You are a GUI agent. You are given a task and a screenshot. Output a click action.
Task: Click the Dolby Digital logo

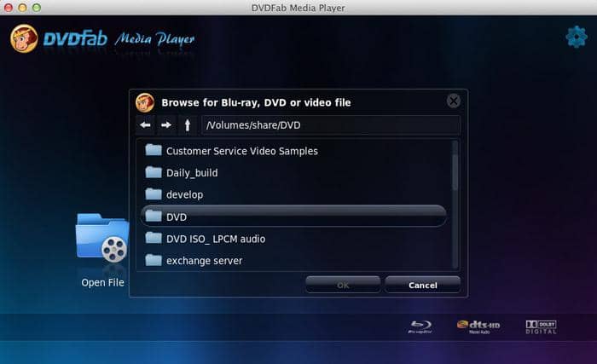[x=541, y=326]
